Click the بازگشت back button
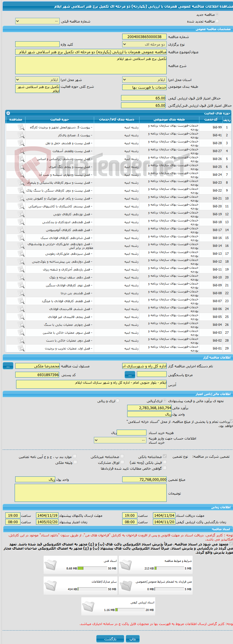233x644 pixels. click(110, 639)
